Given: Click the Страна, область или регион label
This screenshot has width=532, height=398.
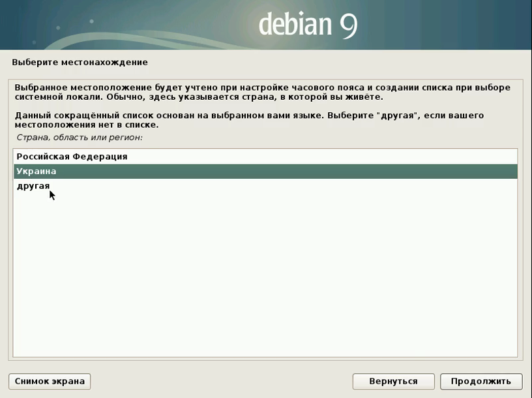Looking at the screenshot, I should pos(78,138).
